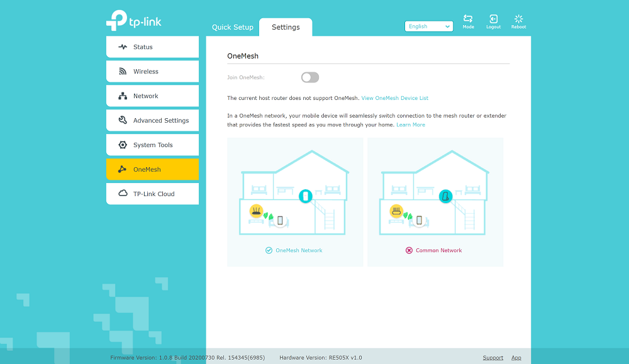Switch to the Settings tab
Screen dimensions: 629x364
[x=286, y=27]
